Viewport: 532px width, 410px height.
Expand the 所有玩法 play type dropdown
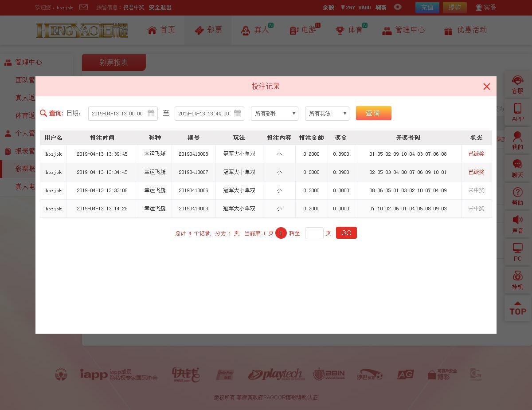click(x=327, y=114)
